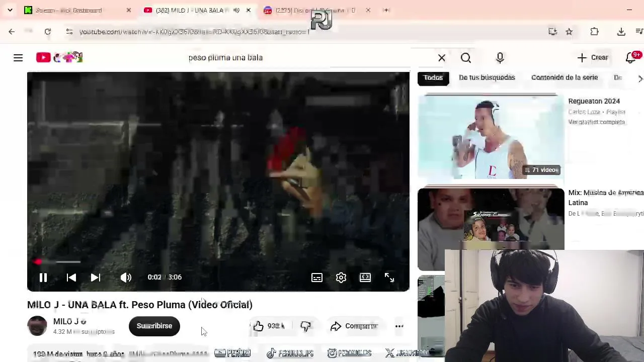Open the Crear menu

(593, 58)
